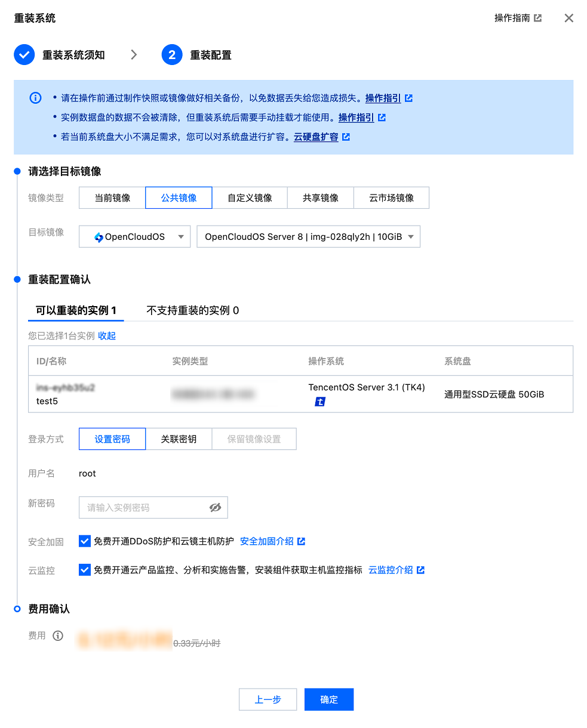The image size is (587, 728).
Task: Click the TencentOS logo icon in table
Action: click(x=320, y=402)
